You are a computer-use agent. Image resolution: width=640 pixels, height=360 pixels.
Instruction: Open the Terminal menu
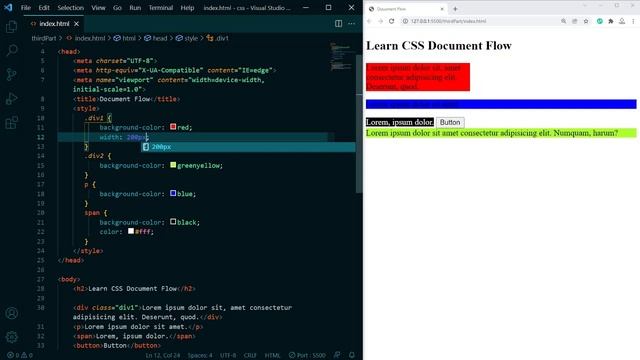[x=160, y=8]
